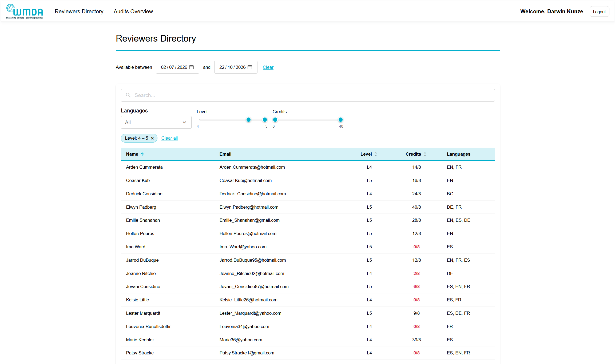Screen dimensions: 615x364
Task: Select reviewer Lester Marquardt
Action: tap(143, 313)
